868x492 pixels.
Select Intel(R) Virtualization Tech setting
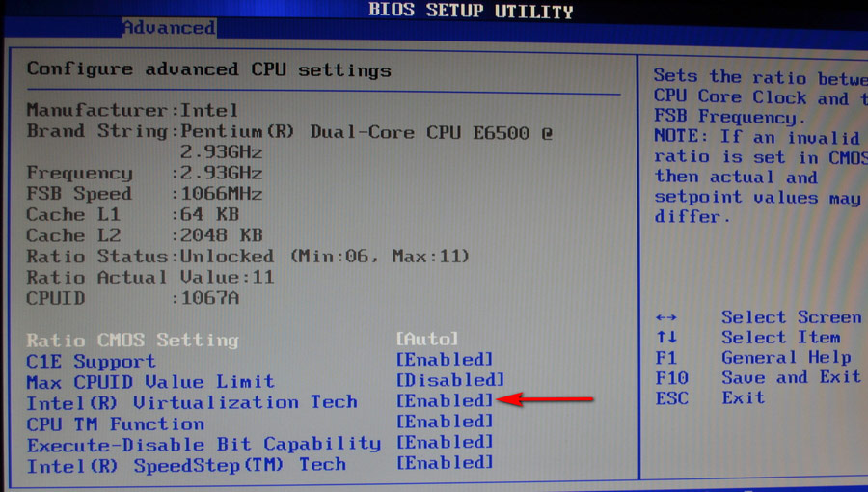pyautogui.click(x=192, y=402)
